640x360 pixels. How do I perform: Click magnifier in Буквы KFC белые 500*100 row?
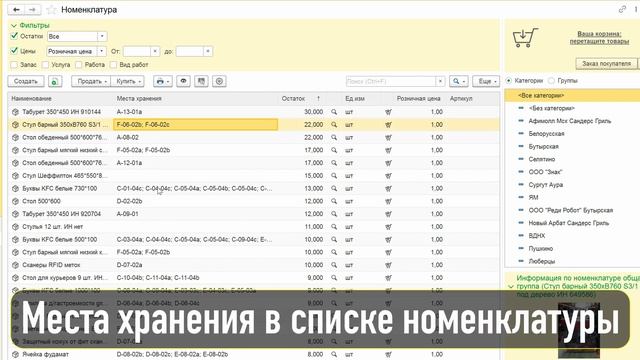pos(334,240)
